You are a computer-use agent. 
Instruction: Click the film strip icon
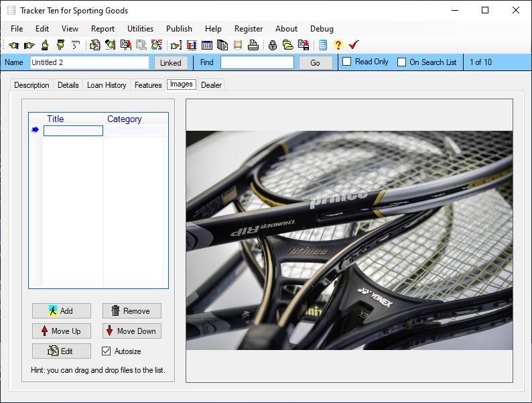[x=238, y=45]
